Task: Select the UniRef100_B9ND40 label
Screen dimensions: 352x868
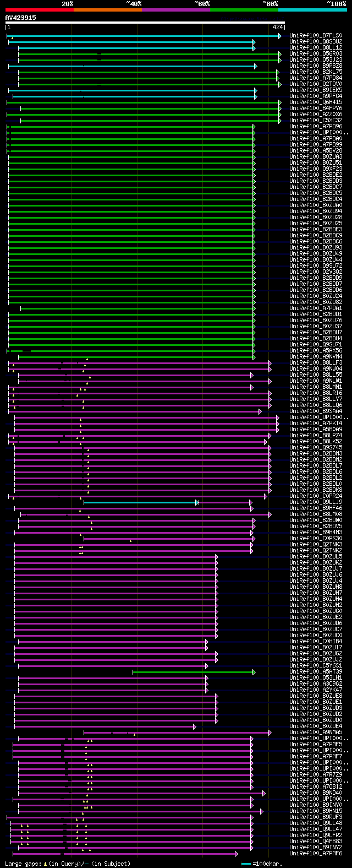Action: pos(316,793)
